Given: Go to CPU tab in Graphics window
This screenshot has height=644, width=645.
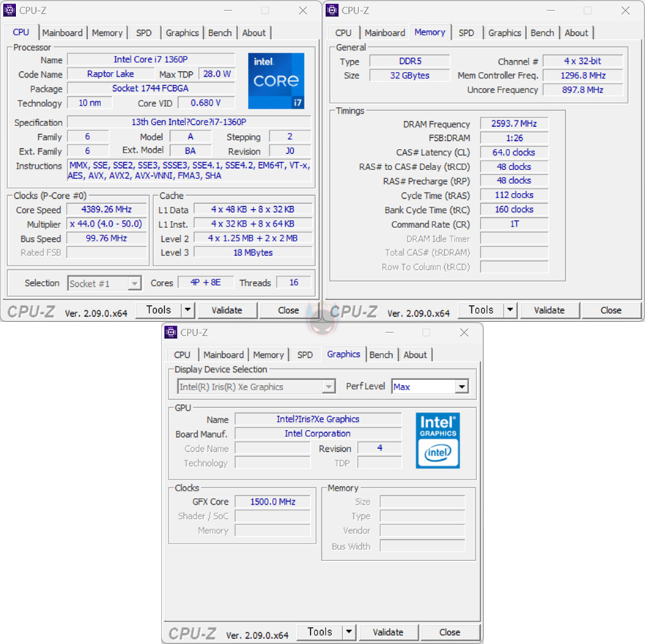Looking at the screenshot, I should (x=182, y=355).
